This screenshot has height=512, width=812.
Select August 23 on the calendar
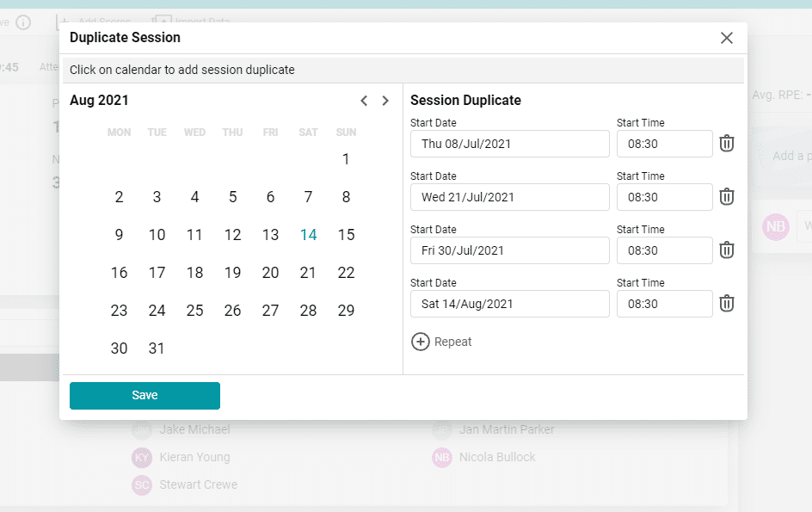point(119,311)
